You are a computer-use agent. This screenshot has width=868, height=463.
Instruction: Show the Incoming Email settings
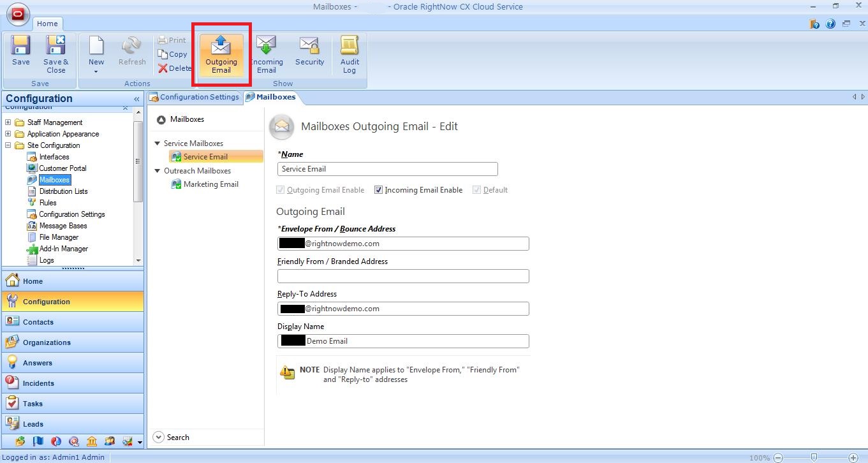click(266, 54)
